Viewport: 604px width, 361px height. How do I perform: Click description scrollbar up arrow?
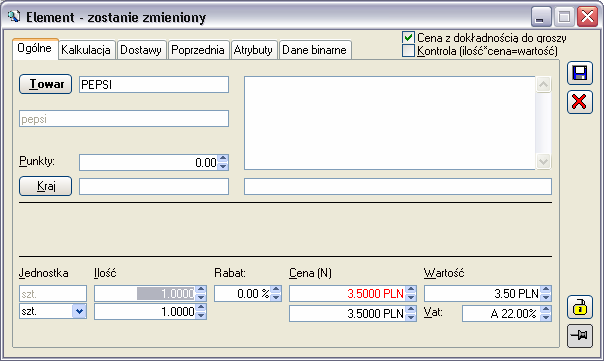[543, 84]
